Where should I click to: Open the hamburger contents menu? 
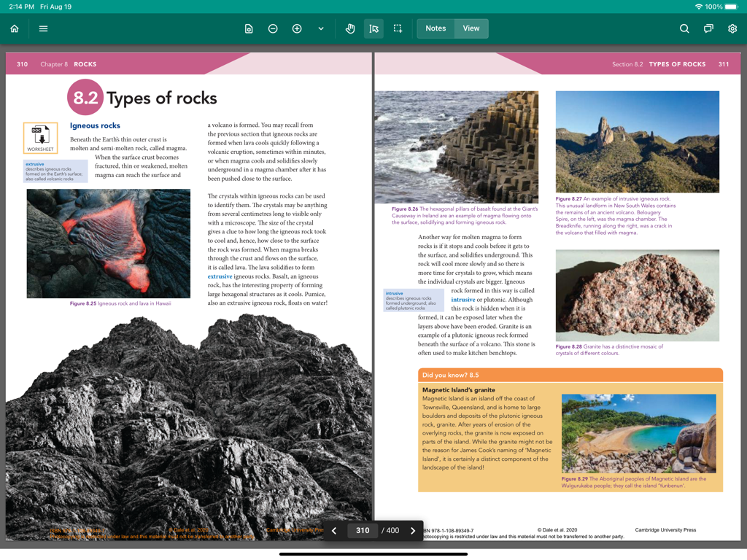[42, 28]
